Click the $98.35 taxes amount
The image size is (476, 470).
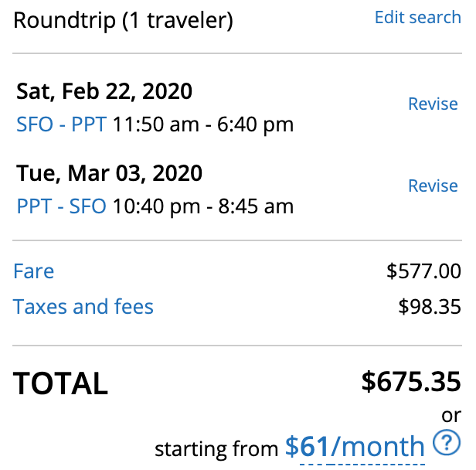coord(430,307)
